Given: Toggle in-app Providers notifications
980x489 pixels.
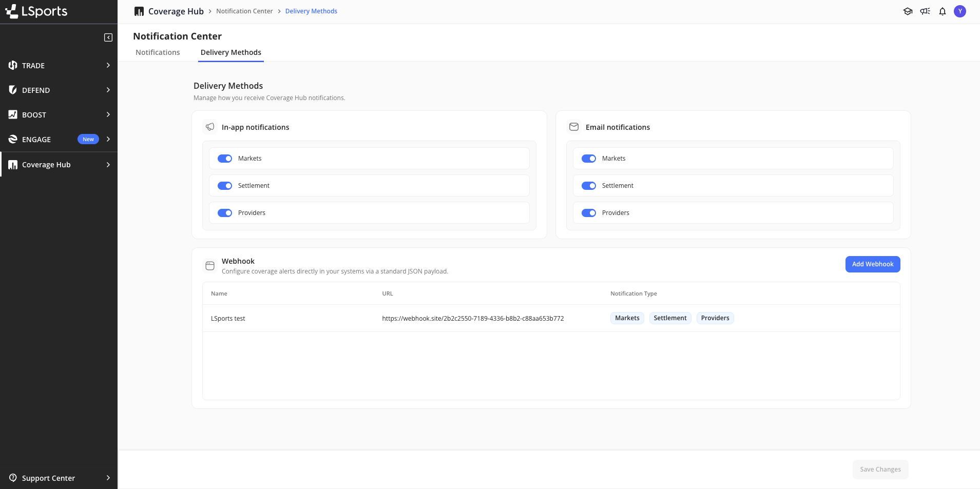Looking at the screenshot, I should pyautogui.click(x=225, y=213).
